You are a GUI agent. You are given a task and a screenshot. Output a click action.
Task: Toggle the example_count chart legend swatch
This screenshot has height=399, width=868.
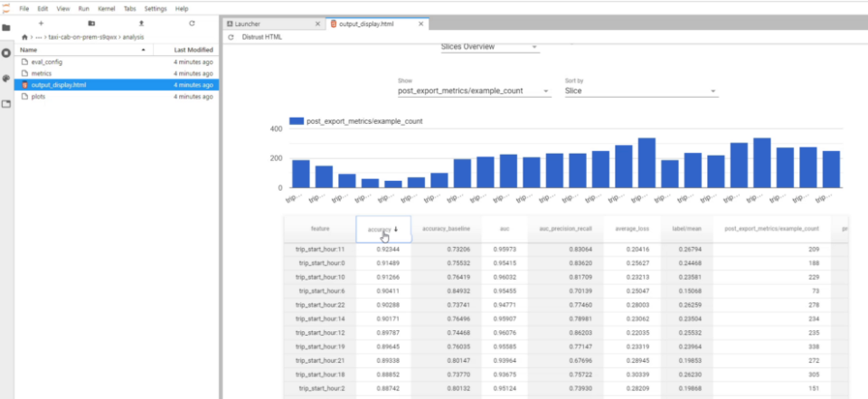297,121
